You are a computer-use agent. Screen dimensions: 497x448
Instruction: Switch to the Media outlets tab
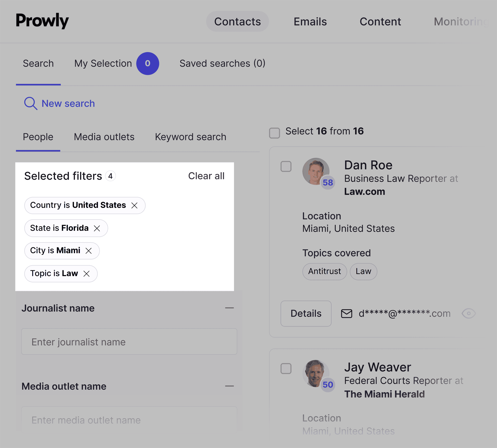pos(104,137)
